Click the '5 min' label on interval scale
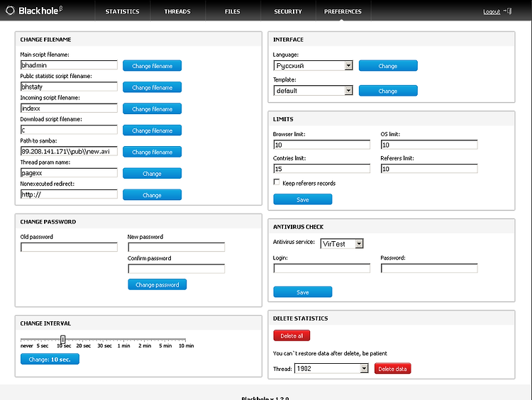 tap(165, 345)
